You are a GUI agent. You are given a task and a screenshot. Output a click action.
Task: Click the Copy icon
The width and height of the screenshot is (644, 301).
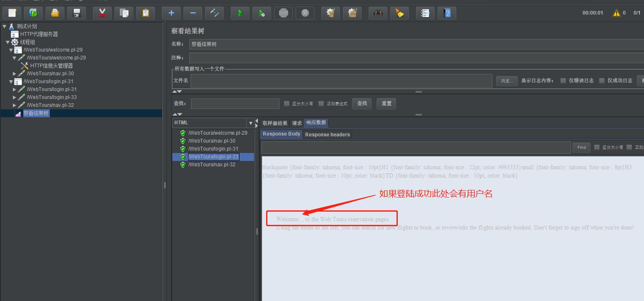tap(124, 13)
